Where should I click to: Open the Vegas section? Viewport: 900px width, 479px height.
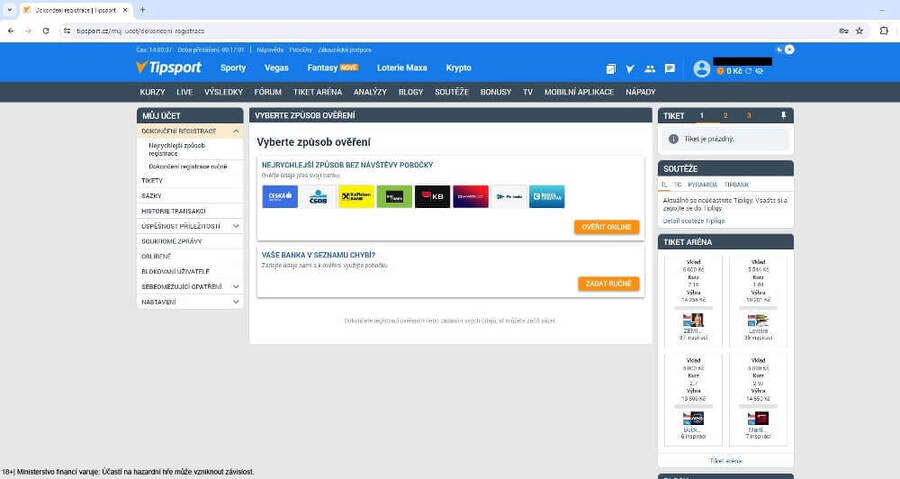pyautogui.click(x=276, y=68)
